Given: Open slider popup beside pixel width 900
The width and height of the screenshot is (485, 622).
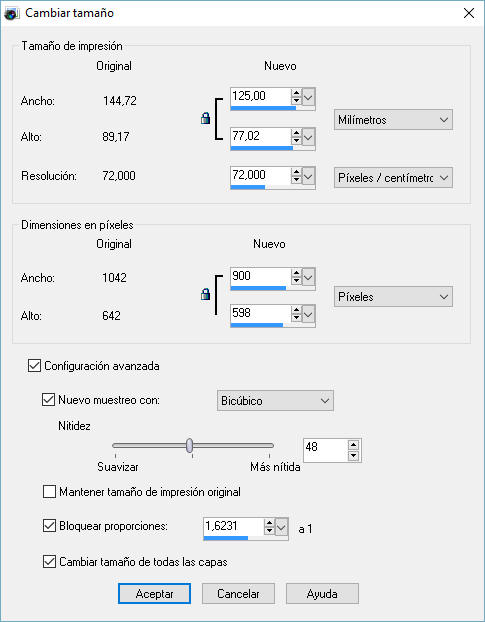Looking at the screenshot, I should click(309, 277).
